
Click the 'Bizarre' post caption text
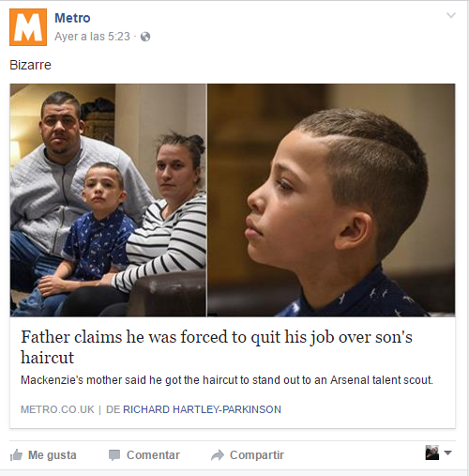click(30, 65)
